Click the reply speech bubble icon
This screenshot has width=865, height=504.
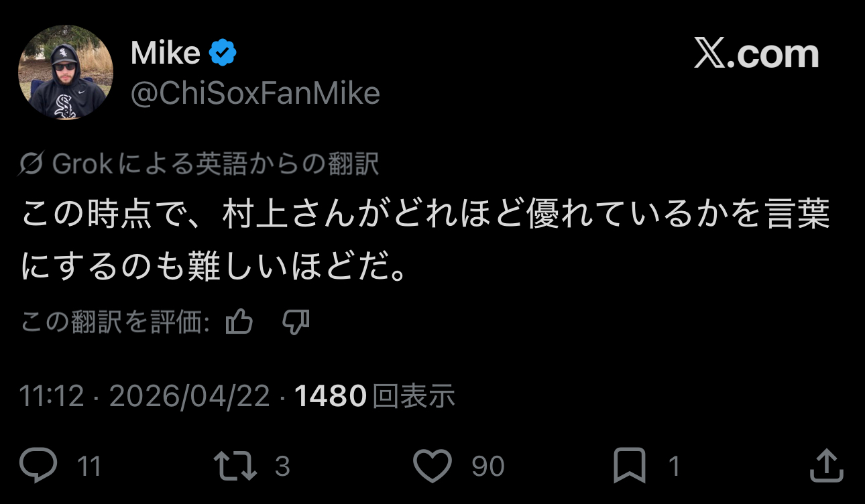click(38, 466)
